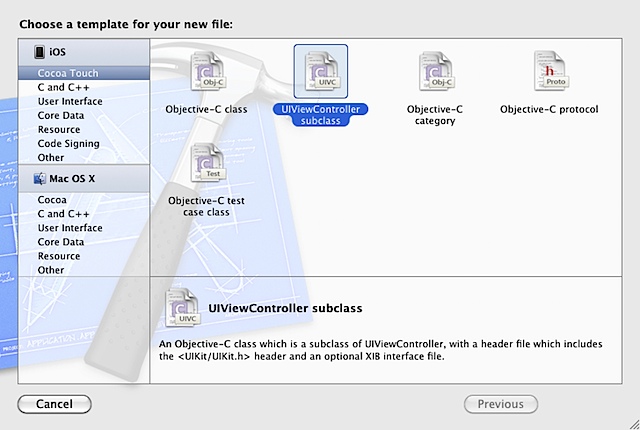Image resolution: width=640 pixels, height=430 pixels.
Task: Pick the Objective-C test case class icon
Action: click(x=206, y=165)
